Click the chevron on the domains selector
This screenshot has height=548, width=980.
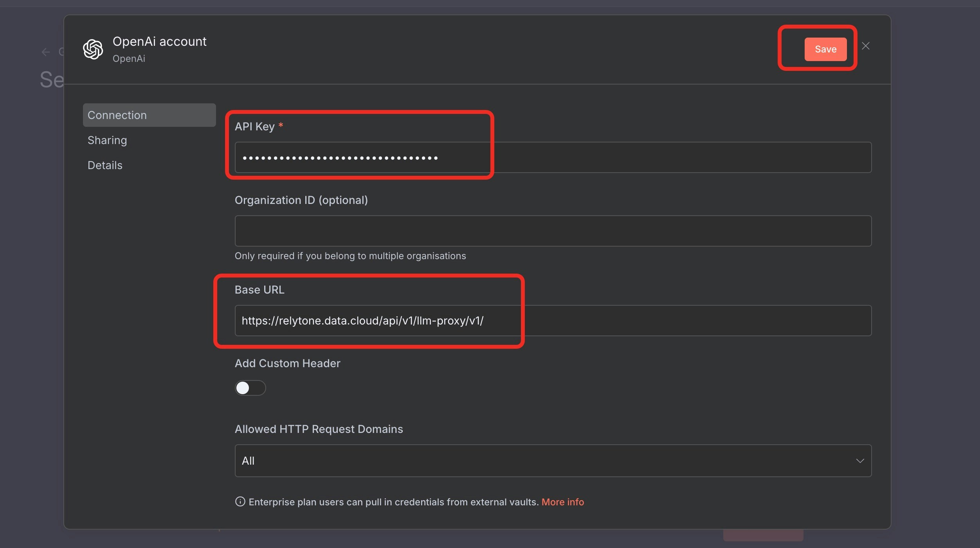click(860, 461)
